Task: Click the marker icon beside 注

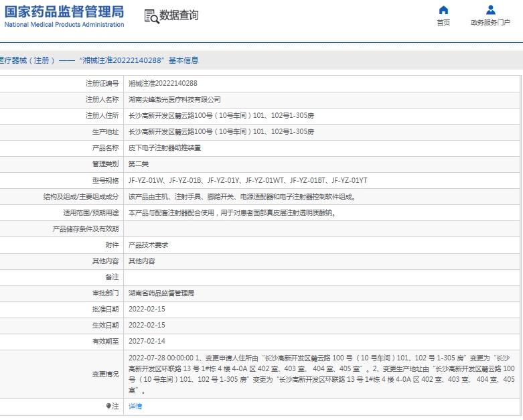Action: (108, 406)
